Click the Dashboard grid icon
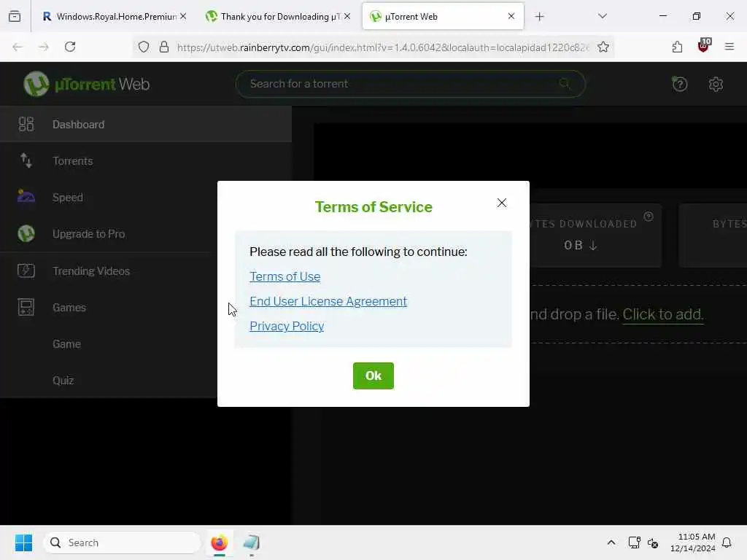This screenshot has height=560, width=747. coord(26,124)
